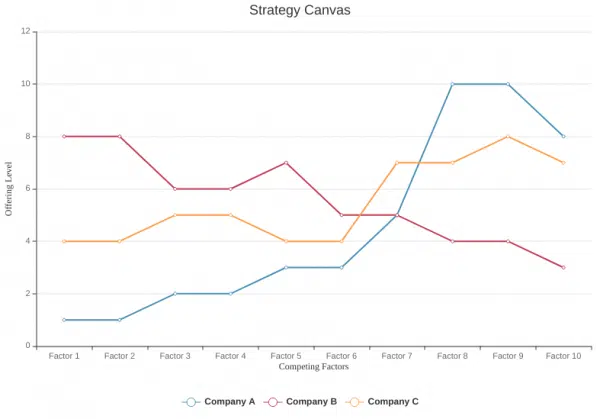The image size is (600, 419).
Task: Click Company B data point at Factor 1
Action: click(x=64, y=136)
